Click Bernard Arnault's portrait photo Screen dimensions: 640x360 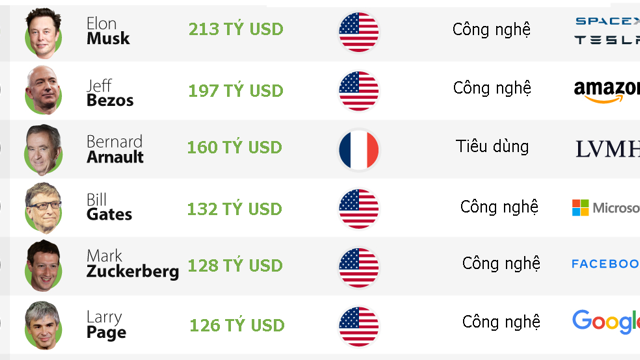[43, 149]
